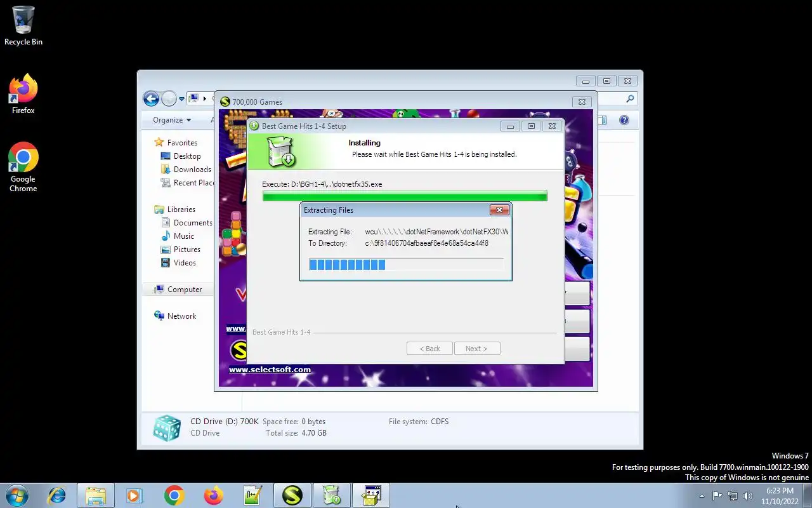Show hidden system tray icons

click(702, 496)
